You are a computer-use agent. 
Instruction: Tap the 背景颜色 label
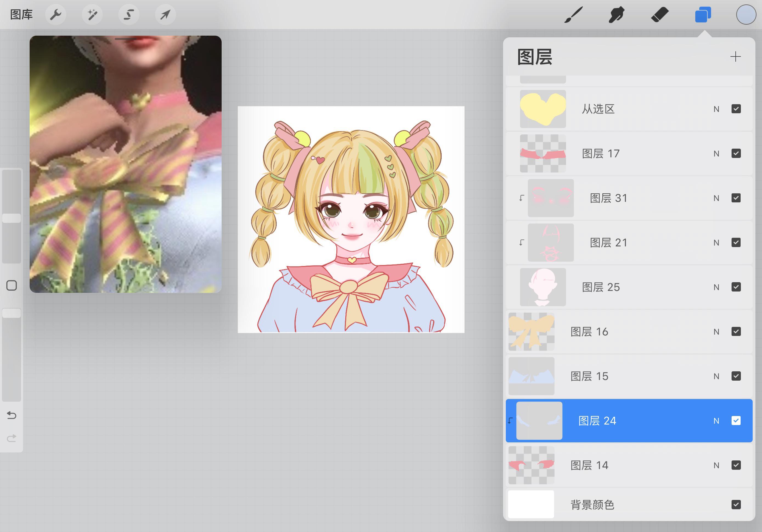point(592,505)
